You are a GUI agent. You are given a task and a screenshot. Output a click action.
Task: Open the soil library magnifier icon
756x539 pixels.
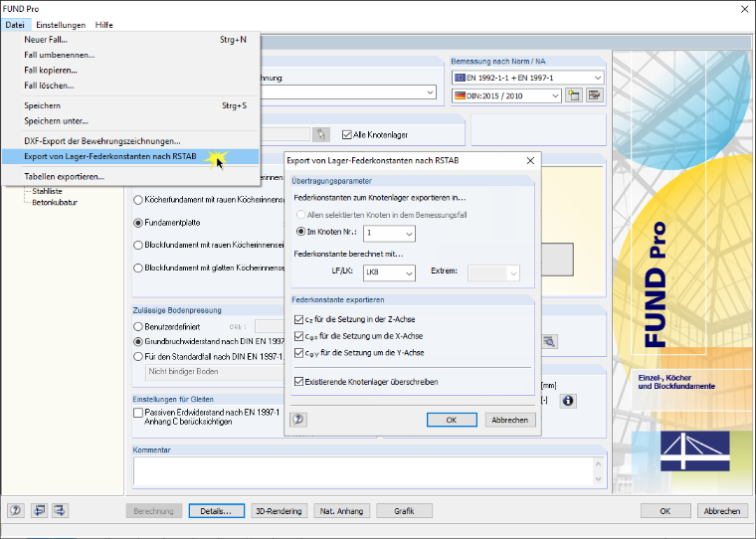[549, 342]
